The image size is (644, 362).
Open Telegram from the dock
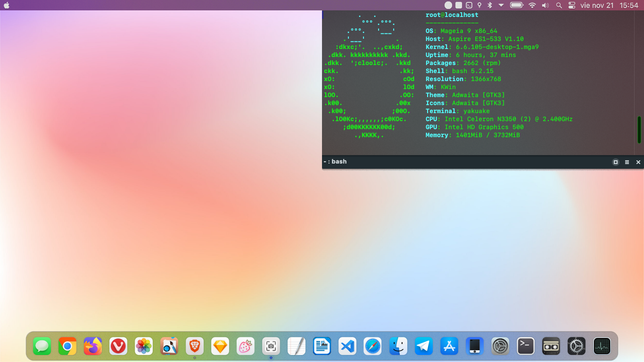coord(424,346)
